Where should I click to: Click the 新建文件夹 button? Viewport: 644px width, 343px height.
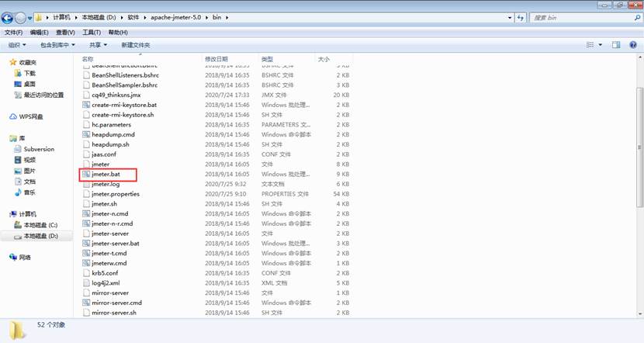click(136, 45)
